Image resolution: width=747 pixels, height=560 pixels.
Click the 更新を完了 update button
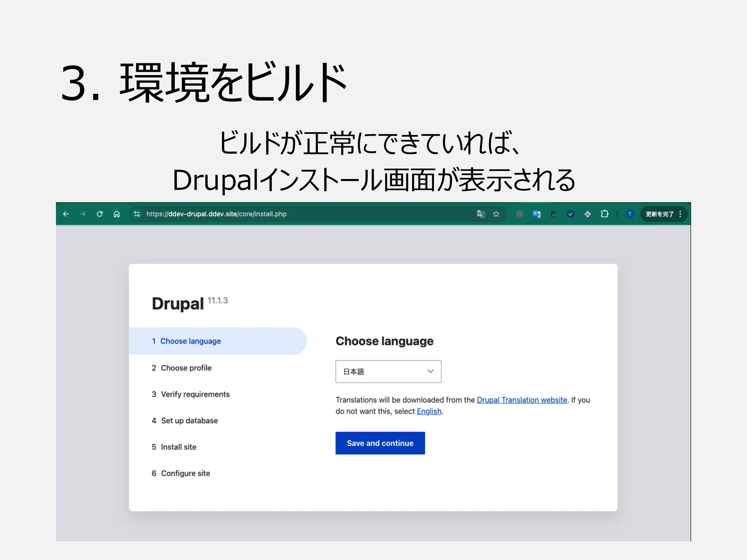coord(659,214)
